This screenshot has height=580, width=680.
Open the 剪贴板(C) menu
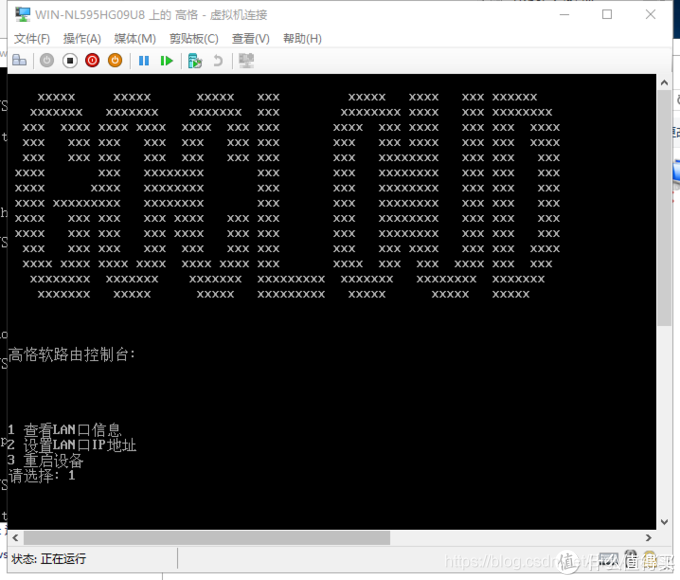coord(194,39)
